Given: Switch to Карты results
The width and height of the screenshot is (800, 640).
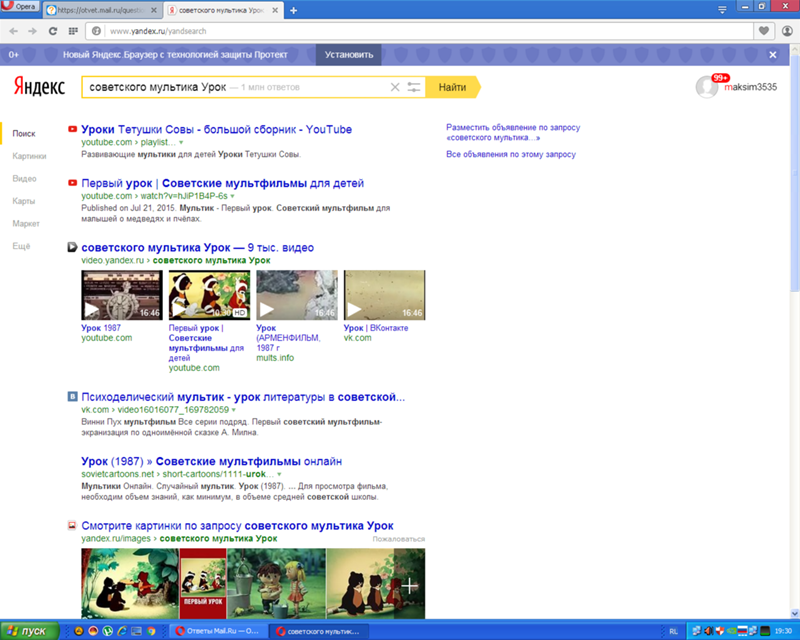Looking at the screenshot, I should pyautogui.click(x=23, y=201).
